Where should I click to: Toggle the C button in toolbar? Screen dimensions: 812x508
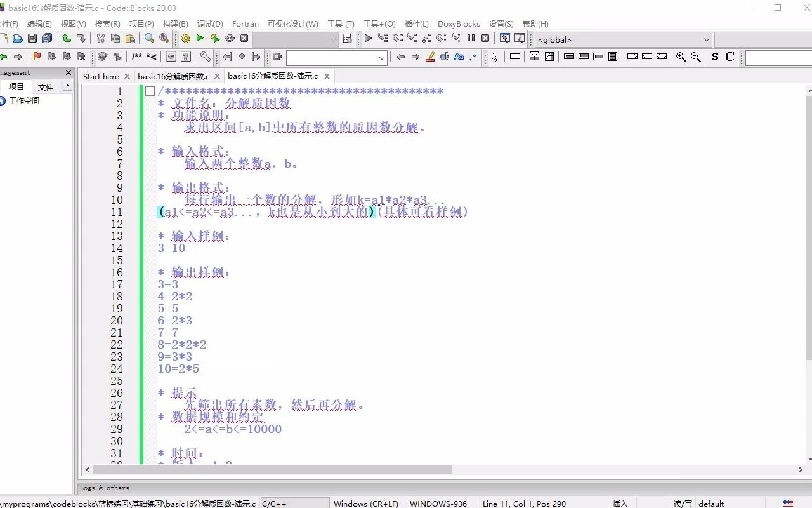(730, 57)
